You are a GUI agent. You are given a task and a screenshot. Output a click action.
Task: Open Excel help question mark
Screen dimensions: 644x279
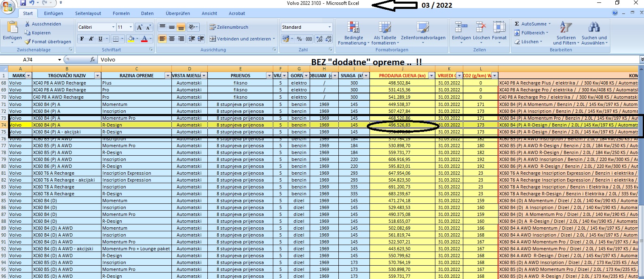[x=615, y=13]
